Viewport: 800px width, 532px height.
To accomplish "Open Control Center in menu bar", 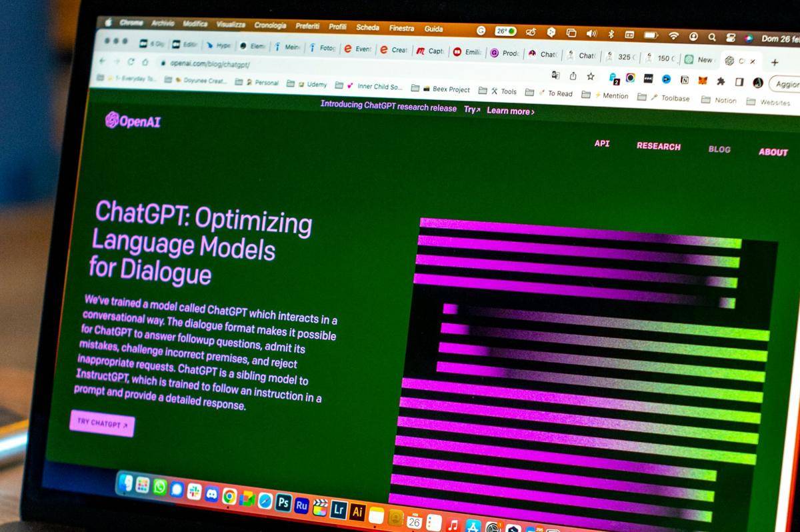I will click(730, 37).
